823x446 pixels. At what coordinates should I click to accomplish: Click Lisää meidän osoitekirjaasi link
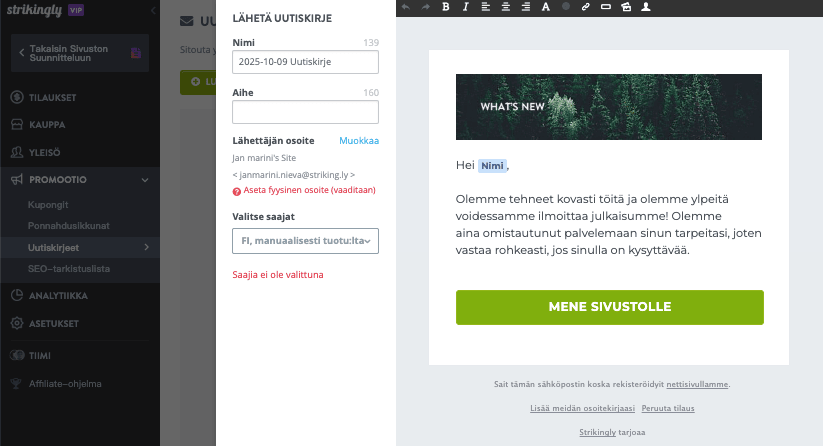click(583, 408)
